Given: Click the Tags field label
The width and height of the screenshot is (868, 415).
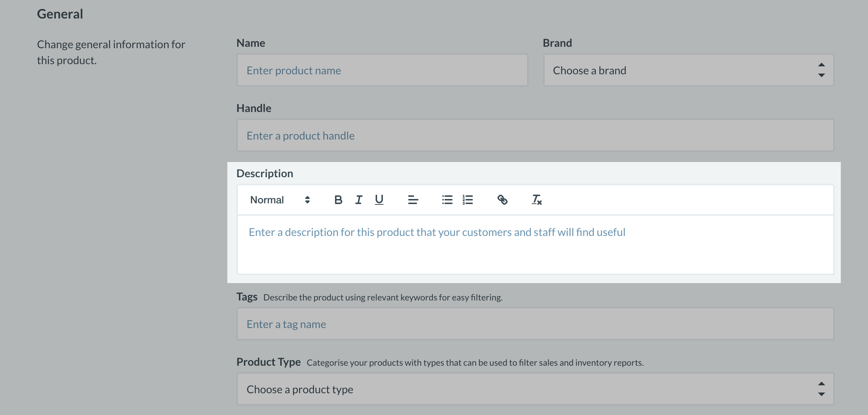Looking at the screenshot, I should tap(247, 297).
